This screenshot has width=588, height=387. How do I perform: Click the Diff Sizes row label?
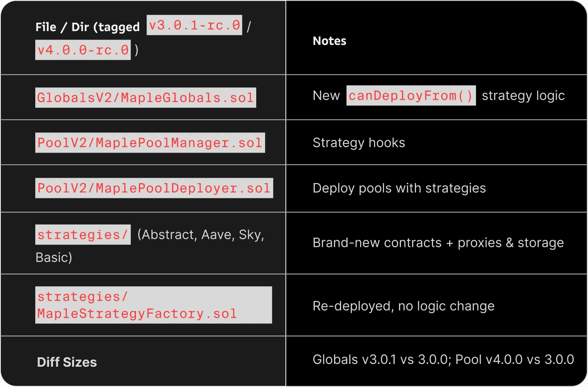pos(67,362)
